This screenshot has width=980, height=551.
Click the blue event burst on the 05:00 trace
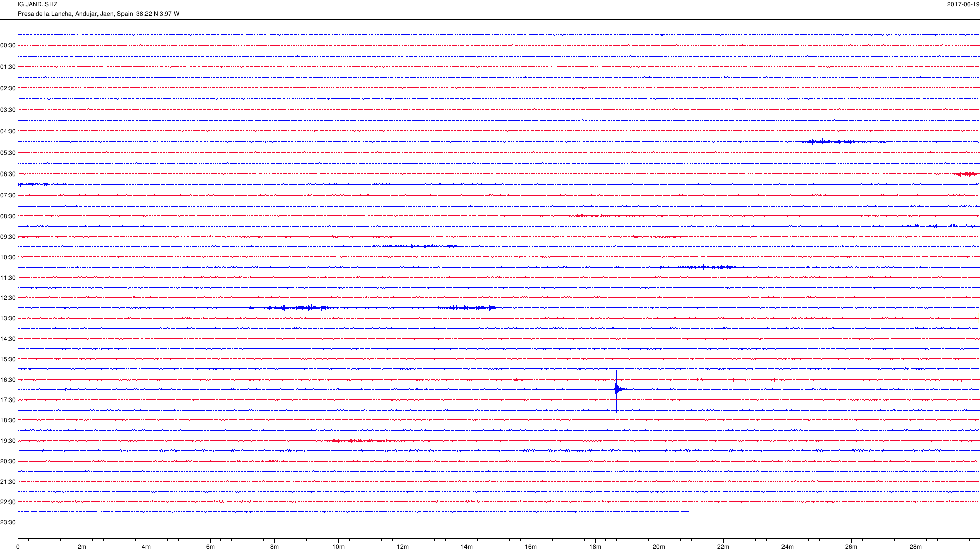(x=836, y=142)
